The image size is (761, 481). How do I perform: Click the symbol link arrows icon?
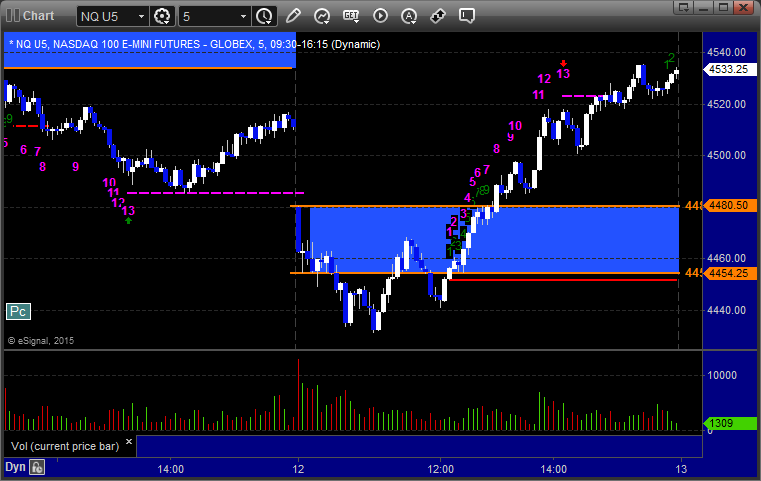pos(438,16)
